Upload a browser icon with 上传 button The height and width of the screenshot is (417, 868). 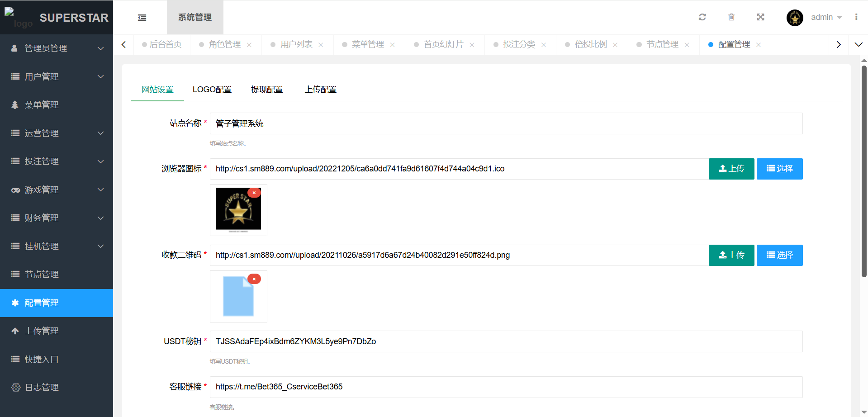click(731, 169)
